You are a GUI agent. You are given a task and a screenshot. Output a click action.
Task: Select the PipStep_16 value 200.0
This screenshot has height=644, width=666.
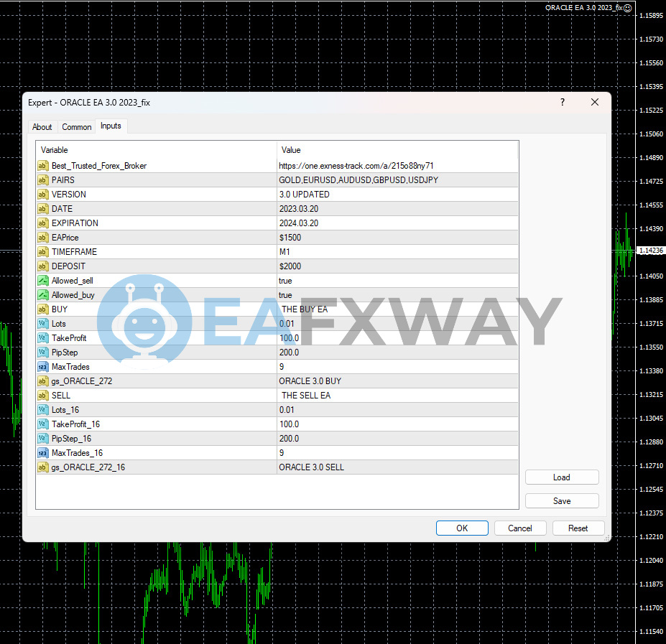coord(290,439)
